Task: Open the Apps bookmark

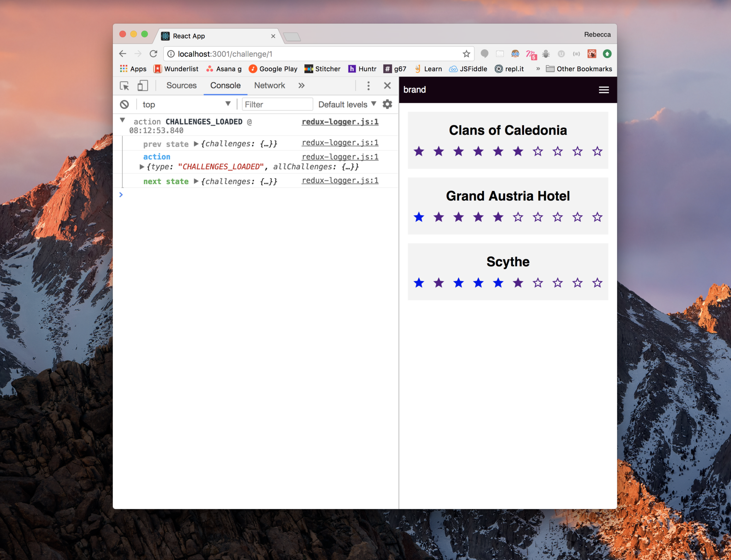Action: point(133,69)
